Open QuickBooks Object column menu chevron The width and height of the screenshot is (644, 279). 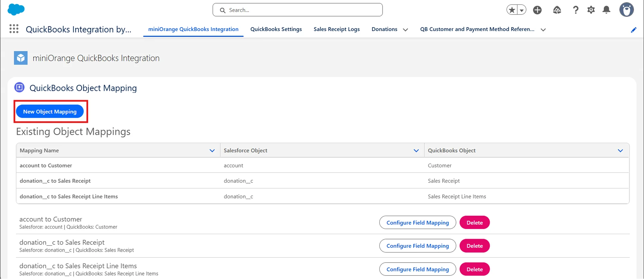(x=620, y=151)
